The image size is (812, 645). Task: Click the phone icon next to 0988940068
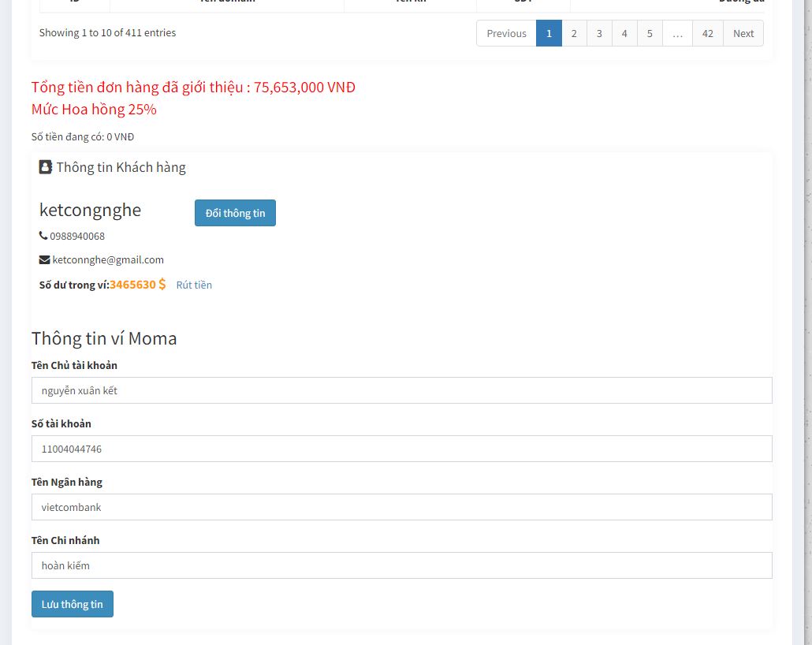43,236
